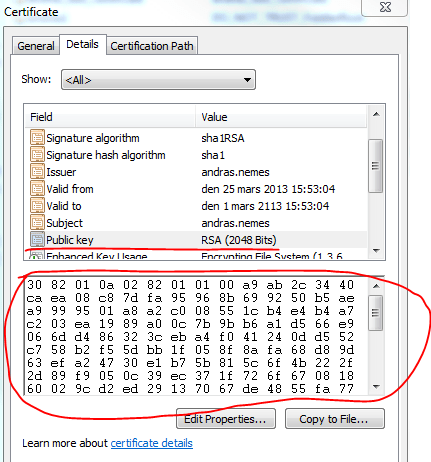Open the Show filter dropdown

click(x=158, y=80)
